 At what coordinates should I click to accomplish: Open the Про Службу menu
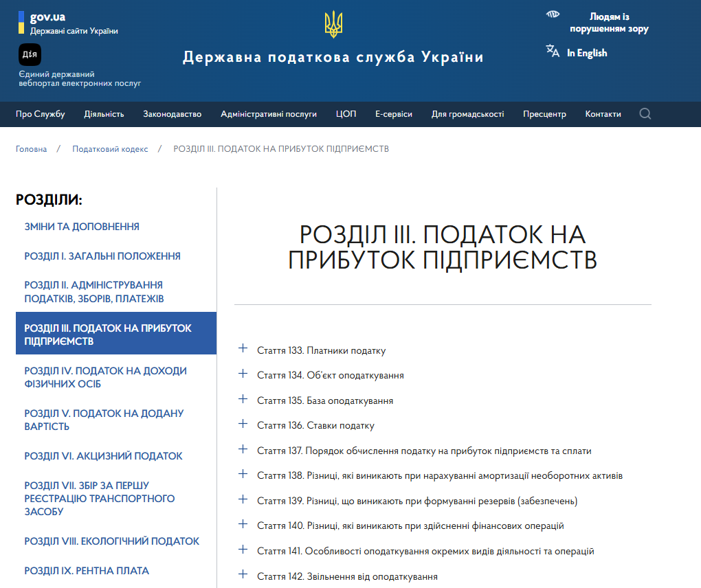[41, 114]
